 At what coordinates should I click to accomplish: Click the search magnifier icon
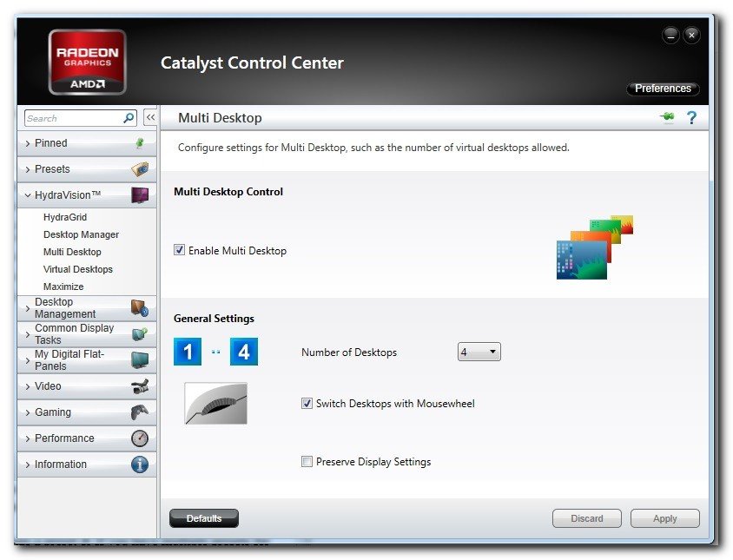129,118
